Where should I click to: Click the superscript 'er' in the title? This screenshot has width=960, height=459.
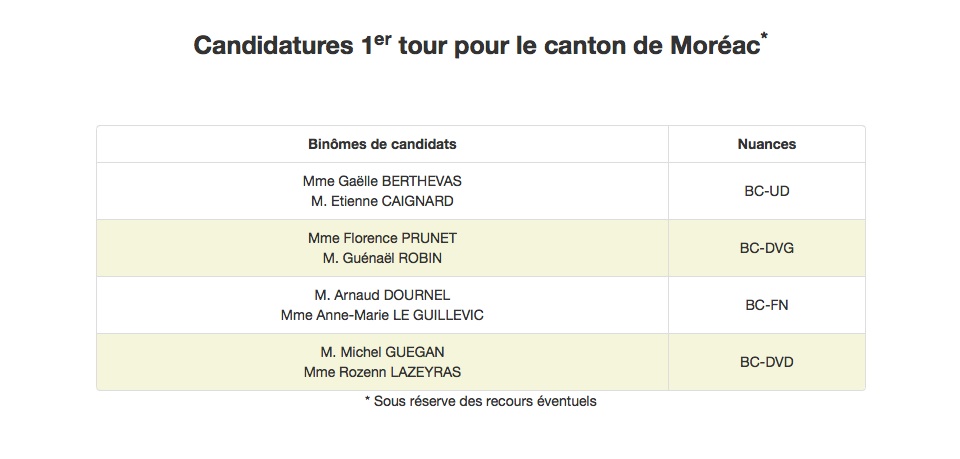click(381, 39)
